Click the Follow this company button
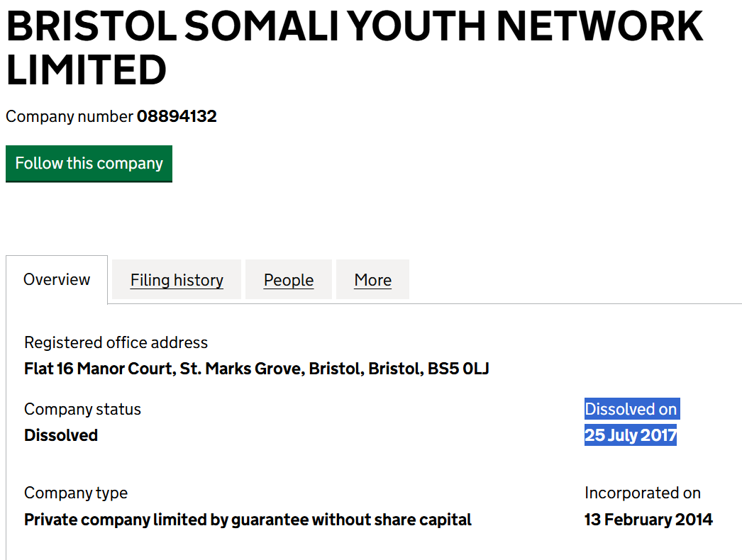742x560 pixels. pyautogui.click(x=89, y=164)
